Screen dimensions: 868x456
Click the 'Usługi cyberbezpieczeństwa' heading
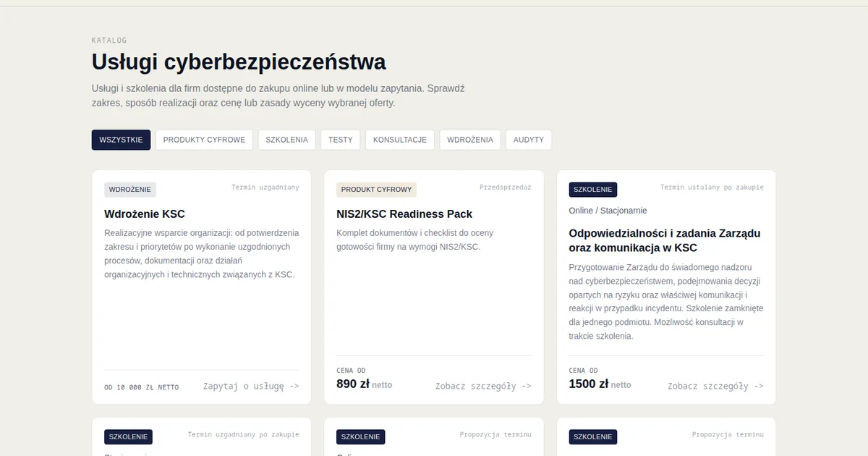pyautogui.click(x=239, y=62)
